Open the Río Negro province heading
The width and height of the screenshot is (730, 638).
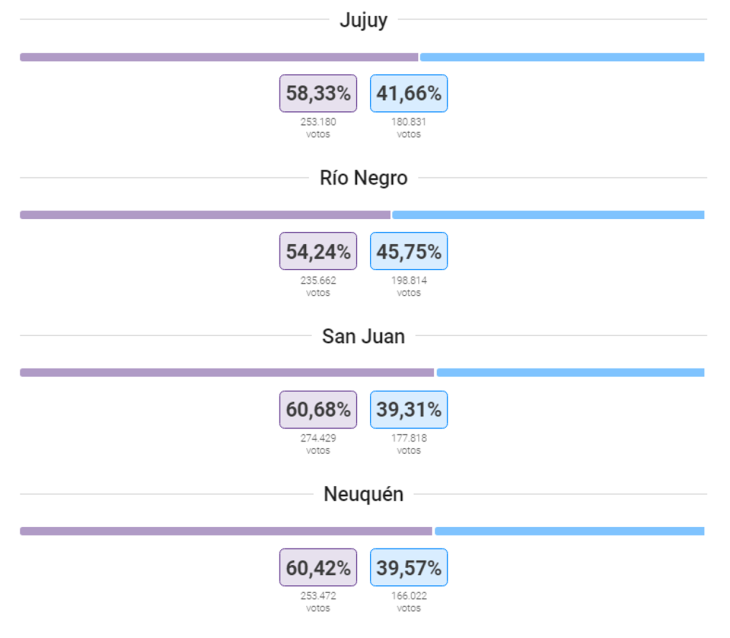363,178
